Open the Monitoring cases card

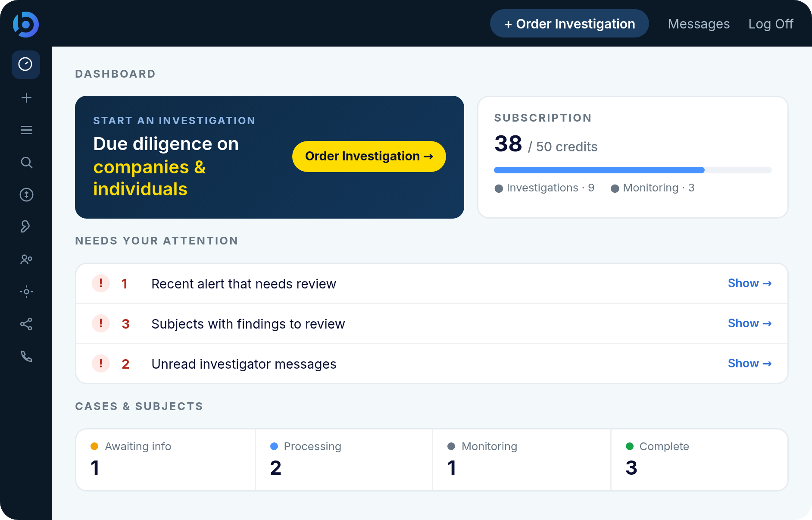[522, 460]
